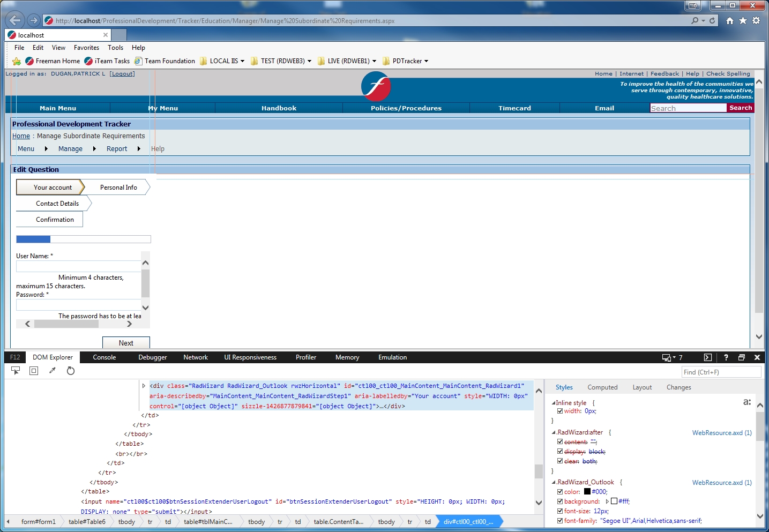Click the Select element tool in DOM Explorer
This screenshot has width=769, height=532.
(x=16, y=371)
